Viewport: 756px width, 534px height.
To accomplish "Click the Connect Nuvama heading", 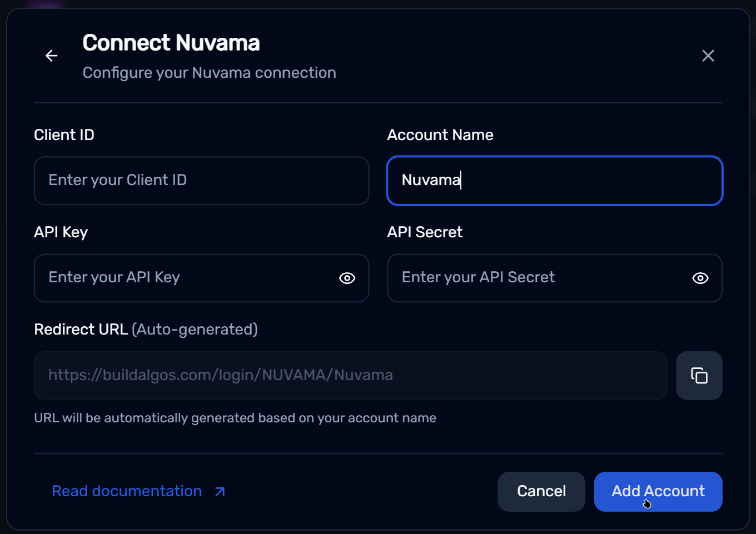I will click(171, 43).
